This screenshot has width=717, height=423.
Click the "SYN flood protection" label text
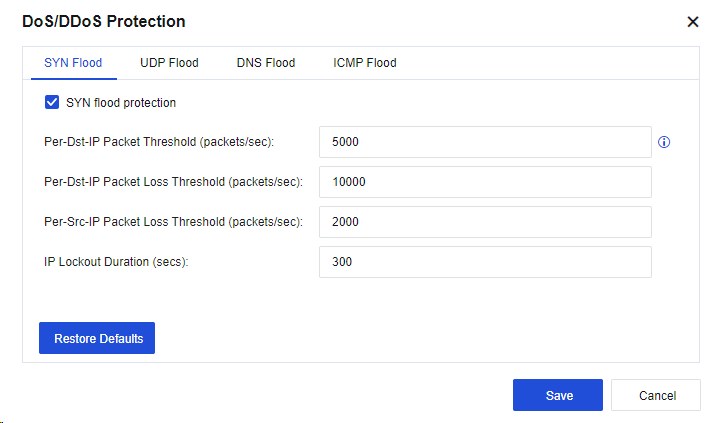click(121, 102)
